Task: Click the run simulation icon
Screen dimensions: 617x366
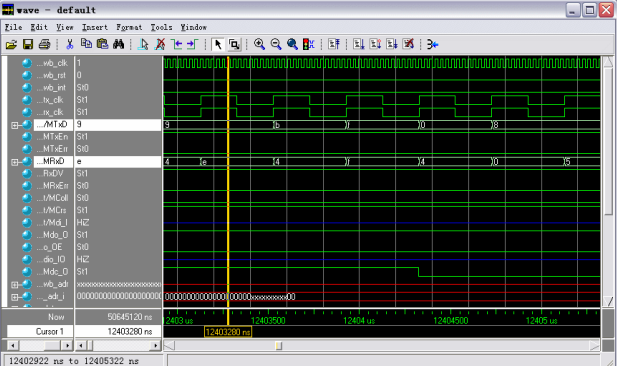Action: coord(358,44)
